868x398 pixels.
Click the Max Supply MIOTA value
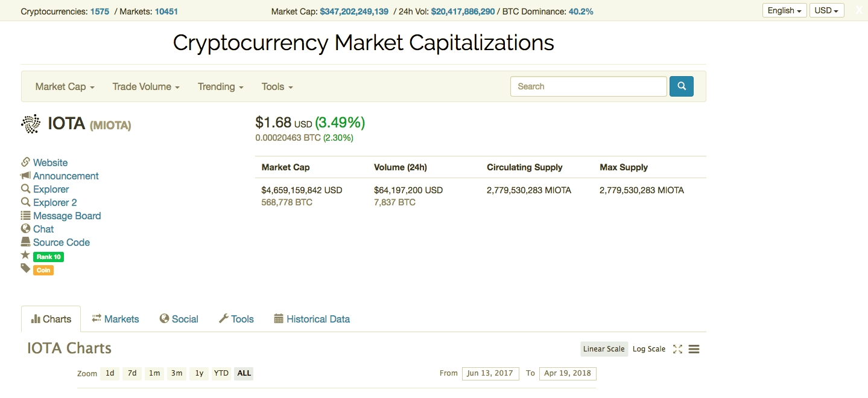[x=642, y=190]
